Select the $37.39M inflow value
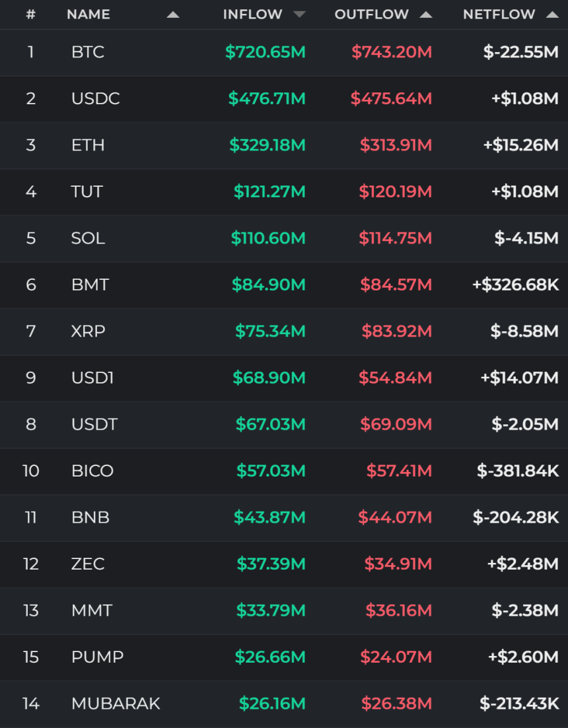 271,564
